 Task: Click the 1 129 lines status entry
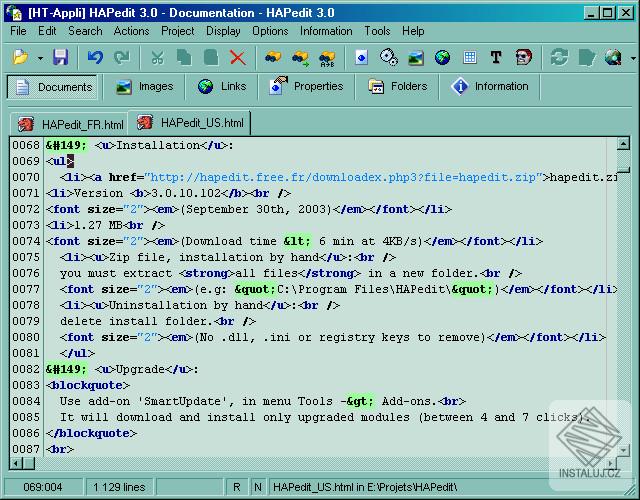(x=119, y=487)
